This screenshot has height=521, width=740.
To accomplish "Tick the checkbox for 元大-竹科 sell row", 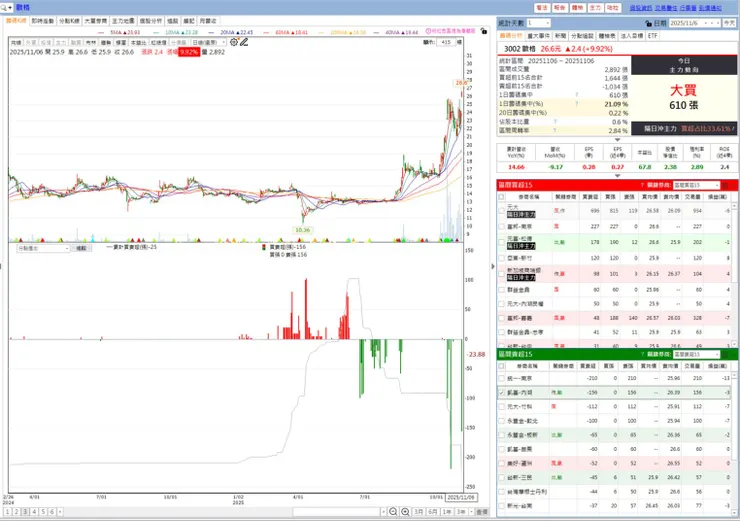I will 501,407.
